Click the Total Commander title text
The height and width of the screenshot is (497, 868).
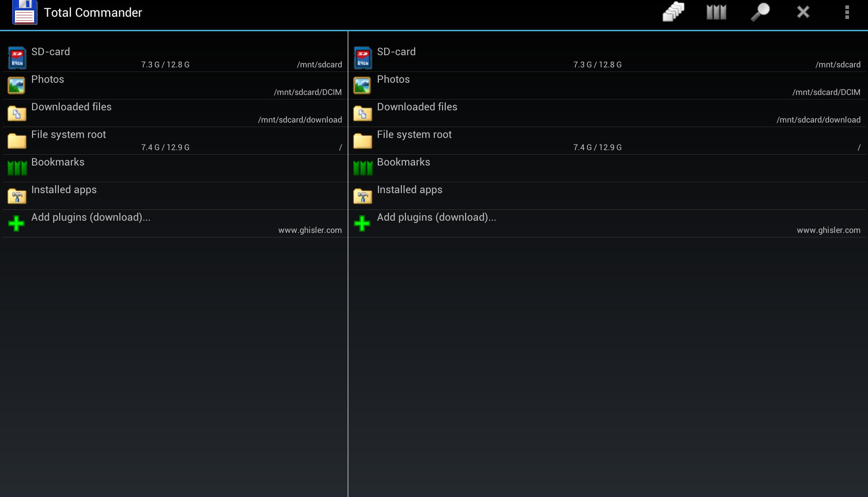[93, 13]
